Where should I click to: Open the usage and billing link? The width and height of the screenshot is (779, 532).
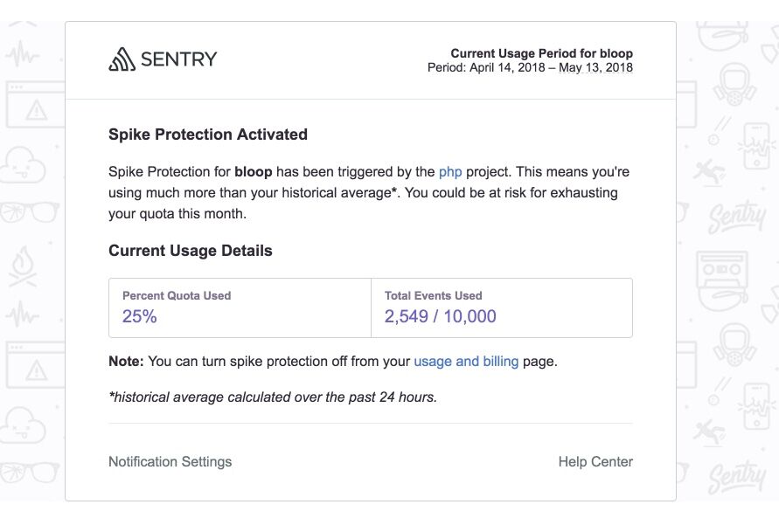tap(466, 361)
